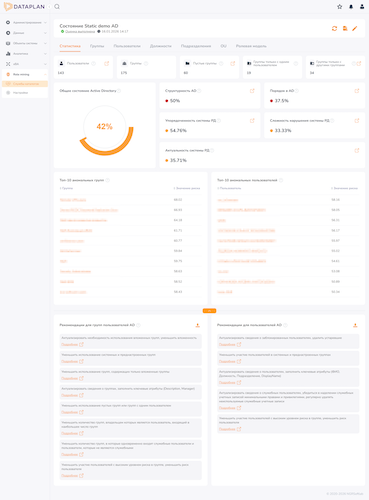
Task: Switch to the Статистика tab
Action: click(x=70, y=46)
